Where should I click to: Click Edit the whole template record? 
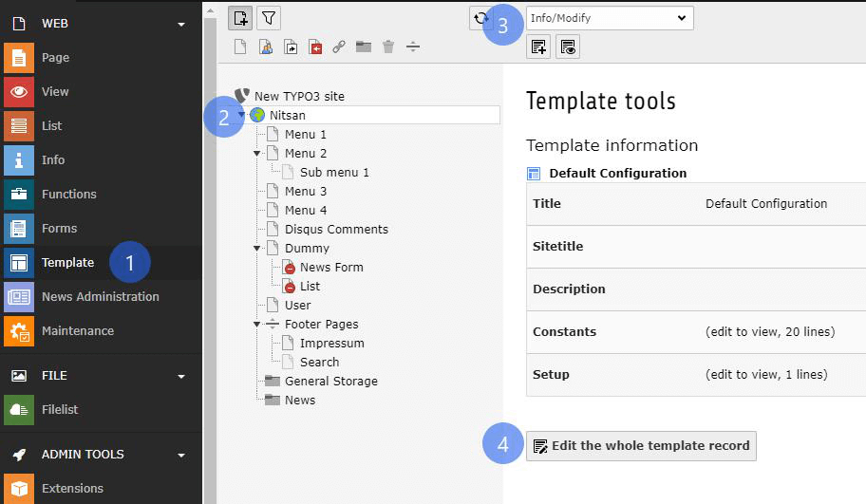(641, 446)
